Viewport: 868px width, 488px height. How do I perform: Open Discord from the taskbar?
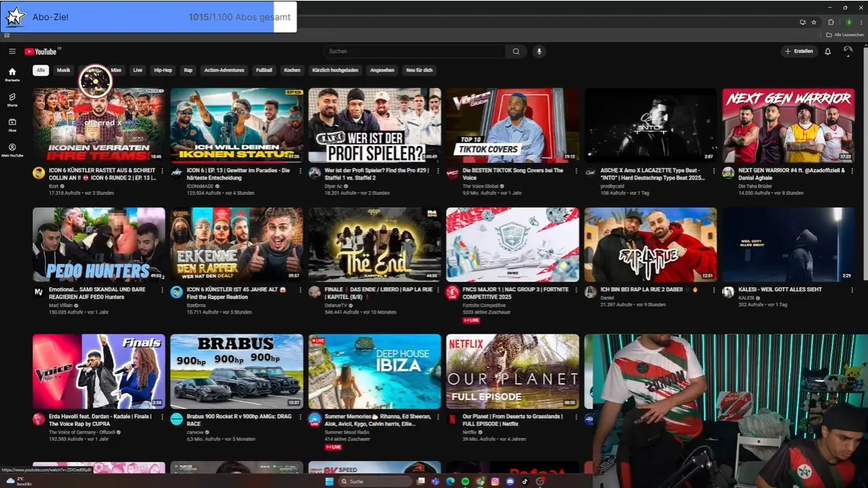click(x=510, y=481)
